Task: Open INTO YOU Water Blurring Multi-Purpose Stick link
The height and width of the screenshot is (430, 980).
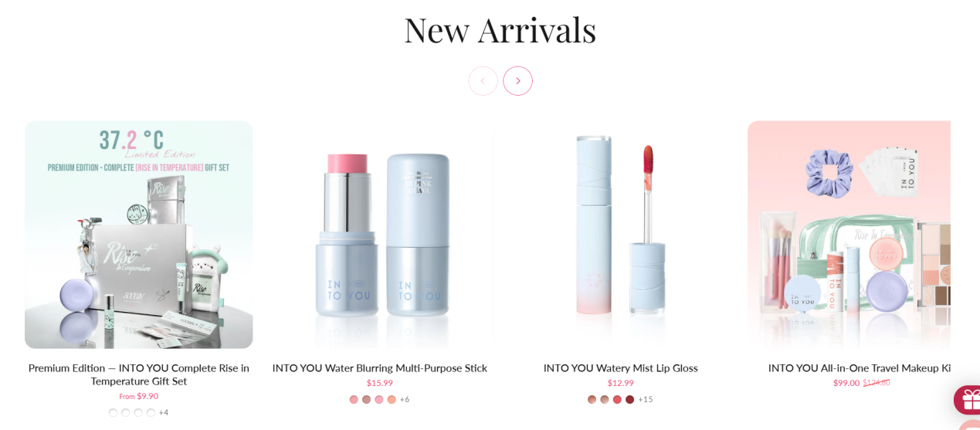Action: [380, 368]
